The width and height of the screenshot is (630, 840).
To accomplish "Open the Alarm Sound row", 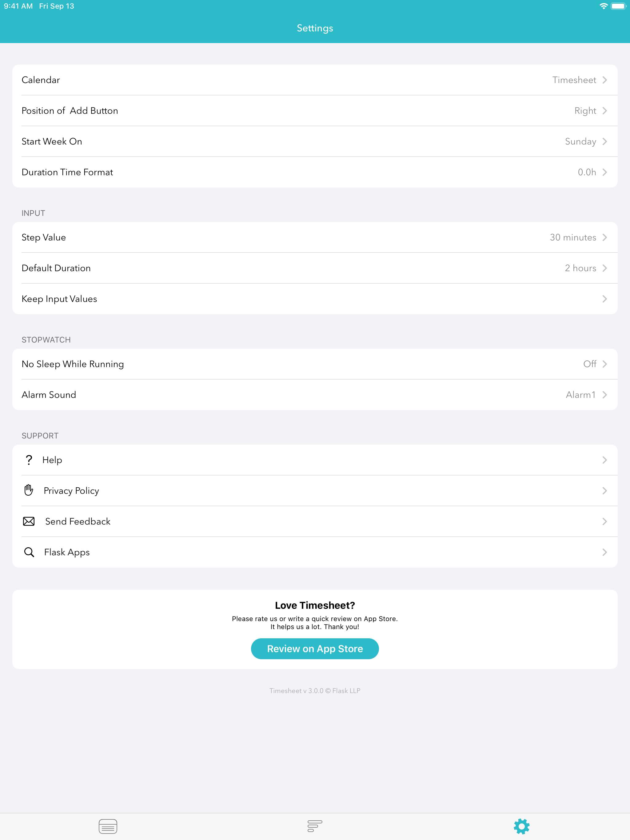I will point(315,394).
